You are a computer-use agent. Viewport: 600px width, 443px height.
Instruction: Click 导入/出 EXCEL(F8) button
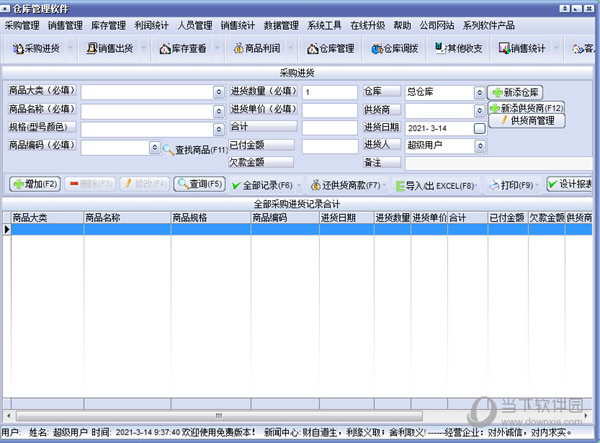pyautogui.click(x=435, y=186)
